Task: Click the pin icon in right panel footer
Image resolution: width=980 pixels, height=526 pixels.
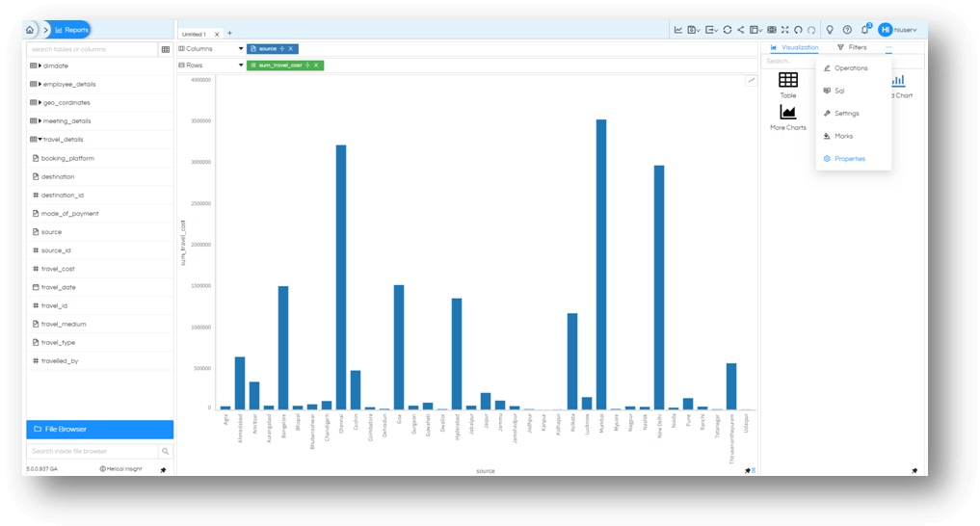Action: 914,470
